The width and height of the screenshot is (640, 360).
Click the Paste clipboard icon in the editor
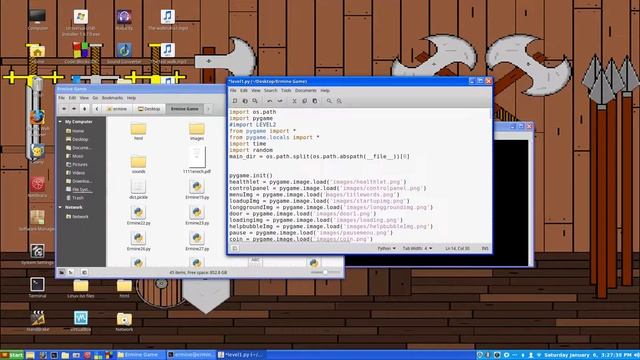pyautogui.click(x=315, y=101)
